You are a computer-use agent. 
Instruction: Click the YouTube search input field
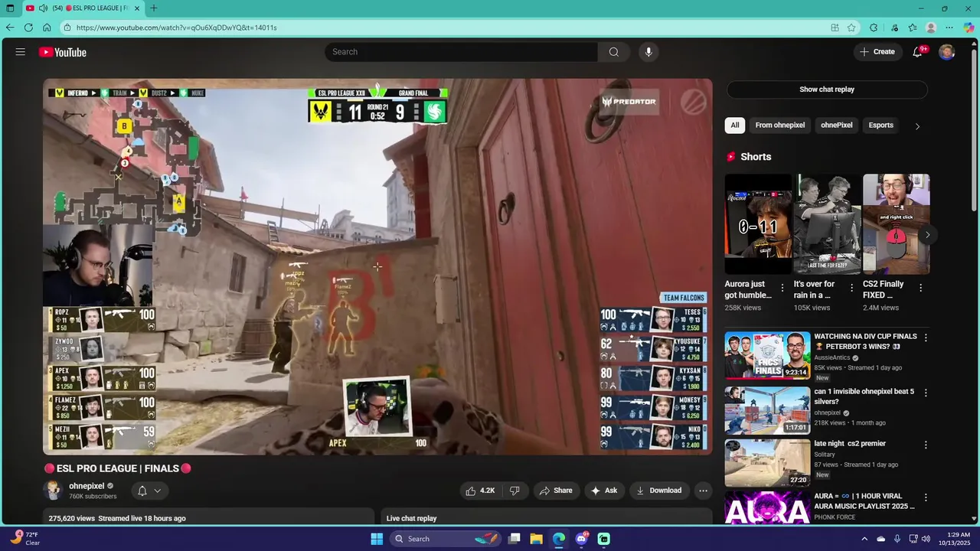point(462,52)
